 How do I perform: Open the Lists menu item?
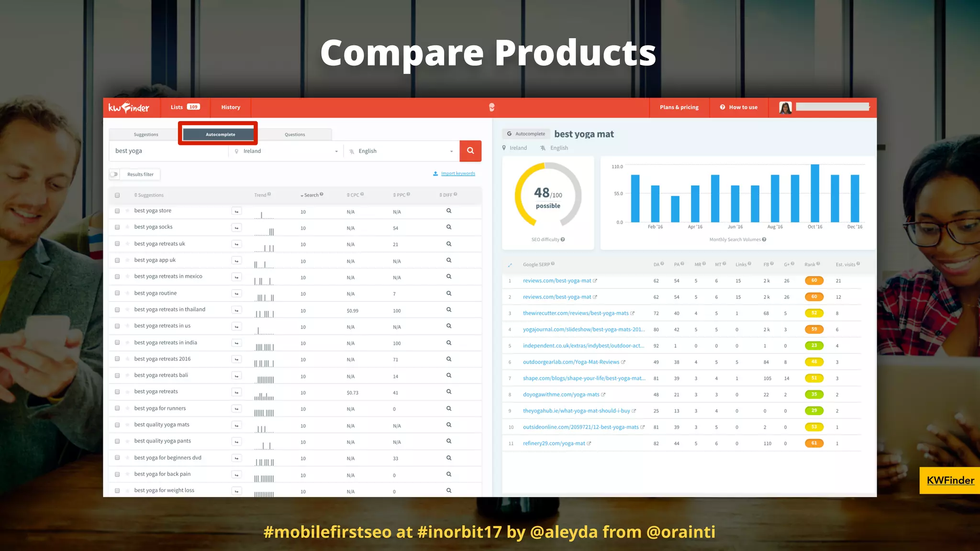tap(185, 108)
